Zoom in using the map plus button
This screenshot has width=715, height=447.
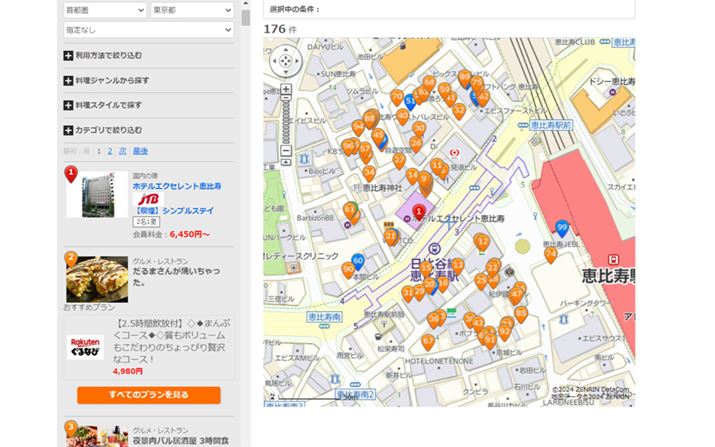point(285,88)
